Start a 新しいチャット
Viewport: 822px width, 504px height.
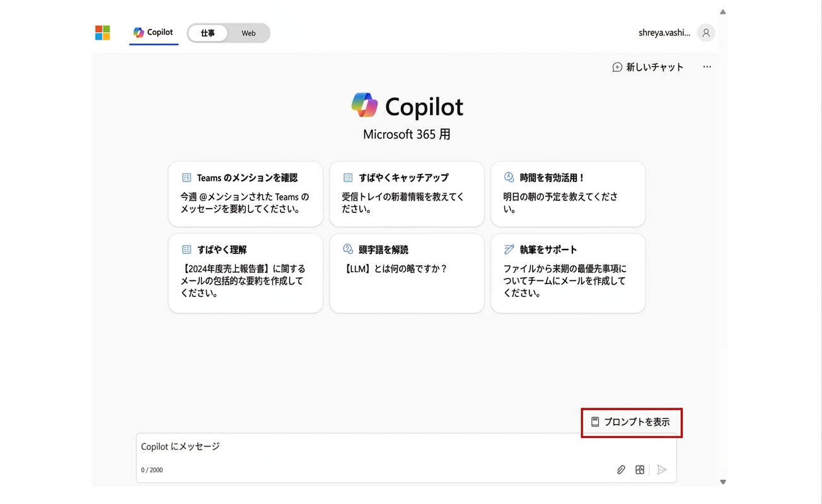click(x=648, y=67)
